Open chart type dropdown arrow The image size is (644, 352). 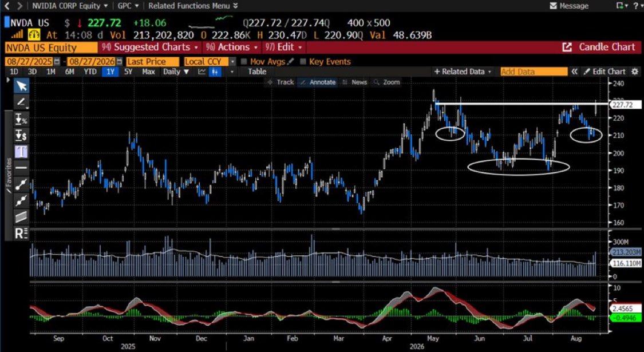pyautogui.click(x=232, y=72)
